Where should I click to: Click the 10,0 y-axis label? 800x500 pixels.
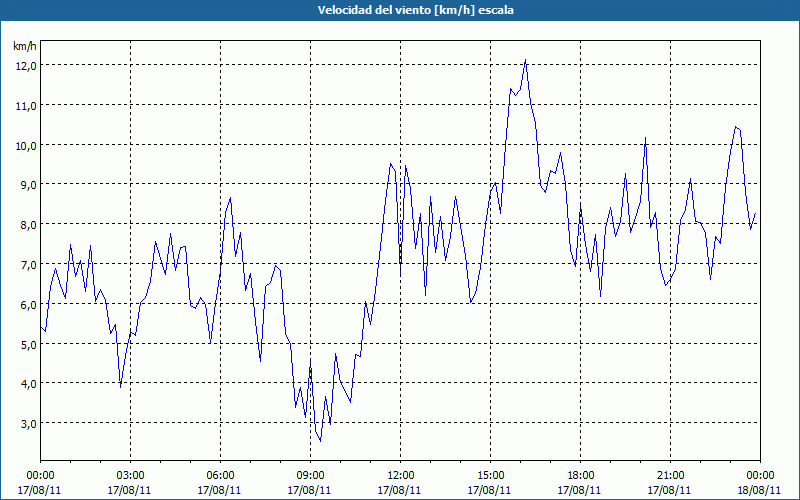[x=26, y=145]
